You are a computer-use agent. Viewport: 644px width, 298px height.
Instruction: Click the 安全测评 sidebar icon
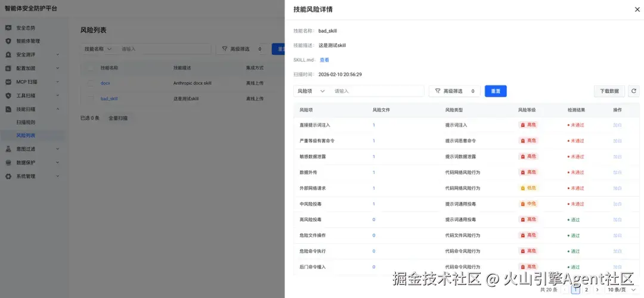8,55
